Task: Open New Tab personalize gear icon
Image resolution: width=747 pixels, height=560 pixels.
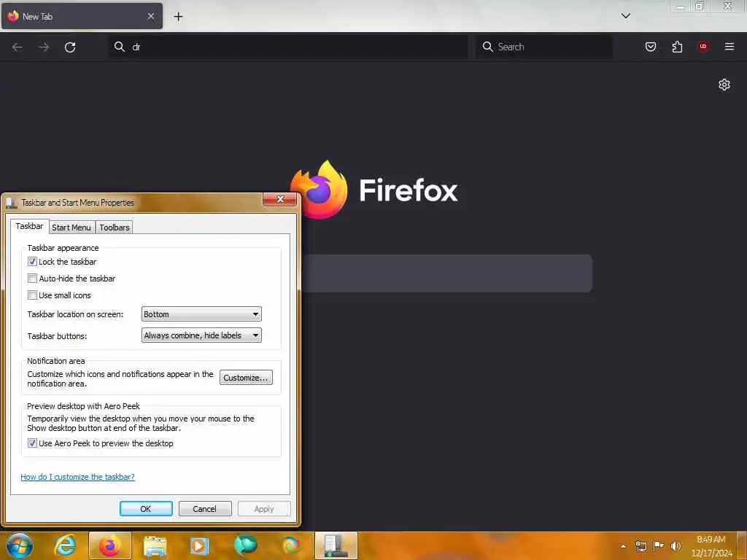Action: tap(724, 85)
